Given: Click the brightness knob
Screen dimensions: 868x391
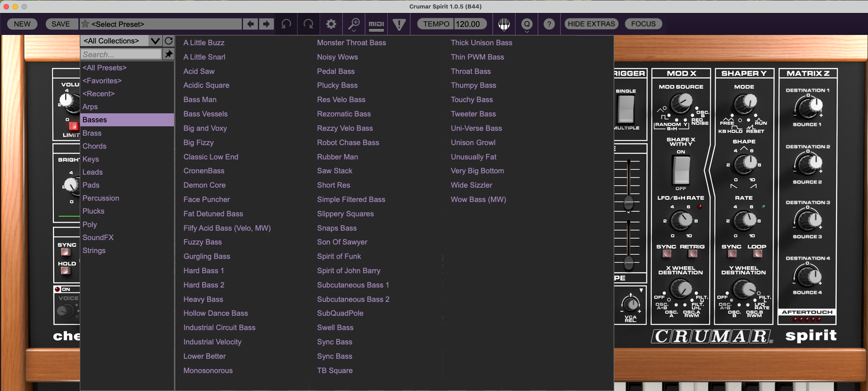Looking at the screenshot, I should 71,185.
